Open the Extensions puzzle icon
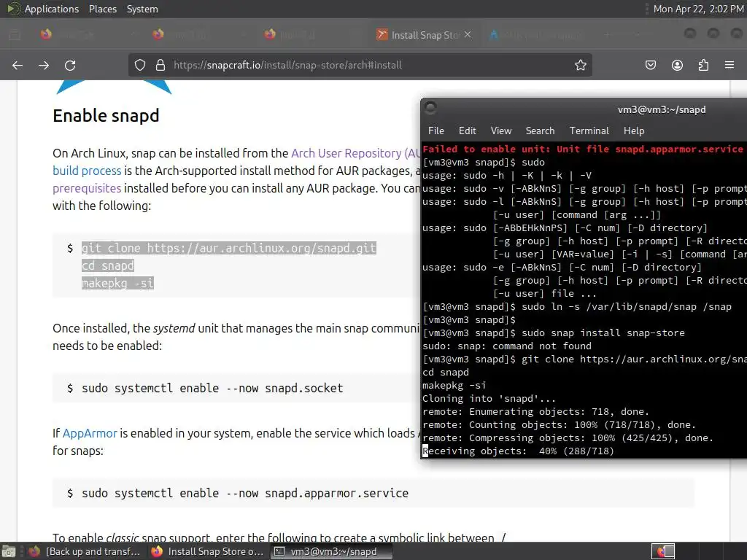The width and height of the screenshot is (747, 560). [x=703, y=65]
